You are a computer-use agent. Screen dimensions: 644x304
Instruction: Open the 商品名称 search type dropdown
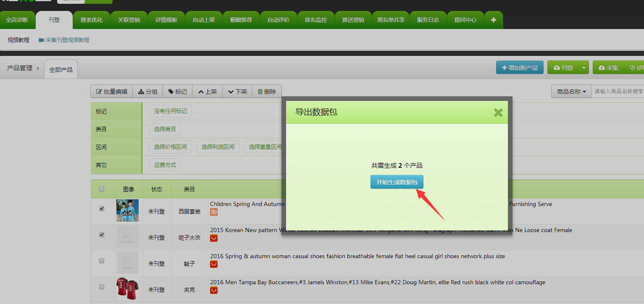[x=571, y=91]
